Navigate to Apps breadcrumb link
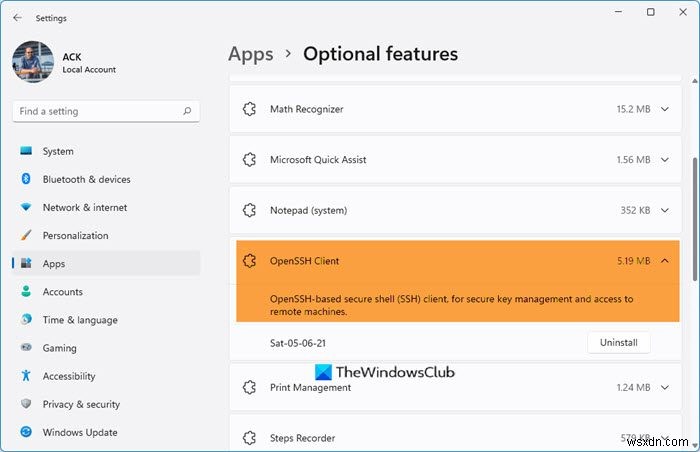The image size is (700, 452). (250, 54)
